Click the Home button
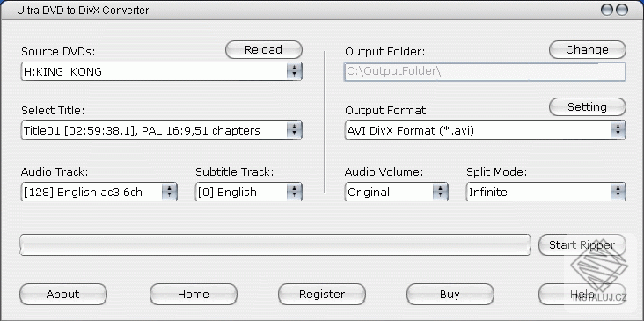This screenshot has width=644, height=321. (194, 295)
